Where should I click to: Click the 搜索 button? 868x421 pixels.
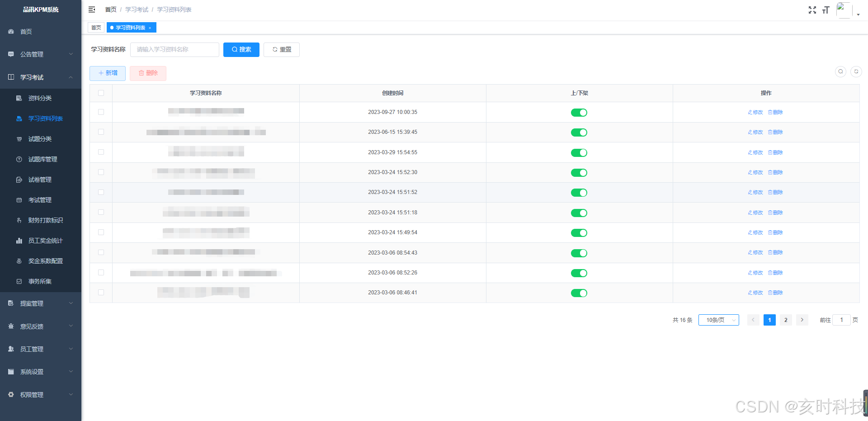(x=241, y=50)
